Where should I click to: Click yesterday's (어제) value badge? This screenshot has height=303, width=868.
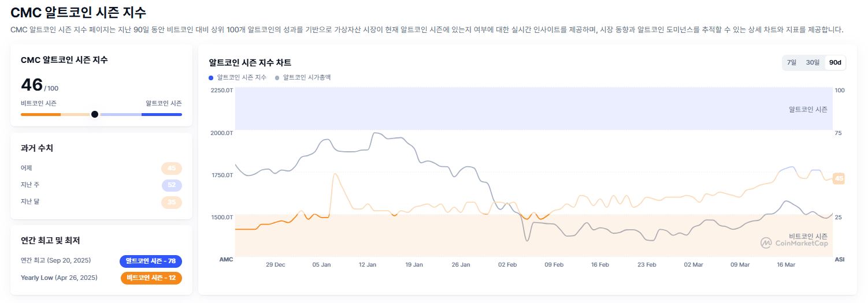pyautogui.click(x=172, y=168)
